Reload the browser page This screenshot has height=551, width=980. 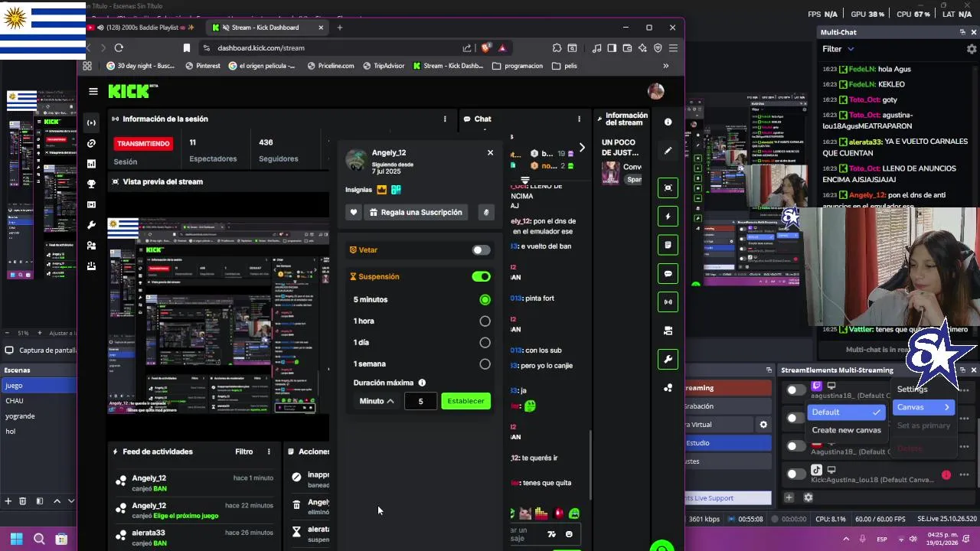click(x=119, y=48)
